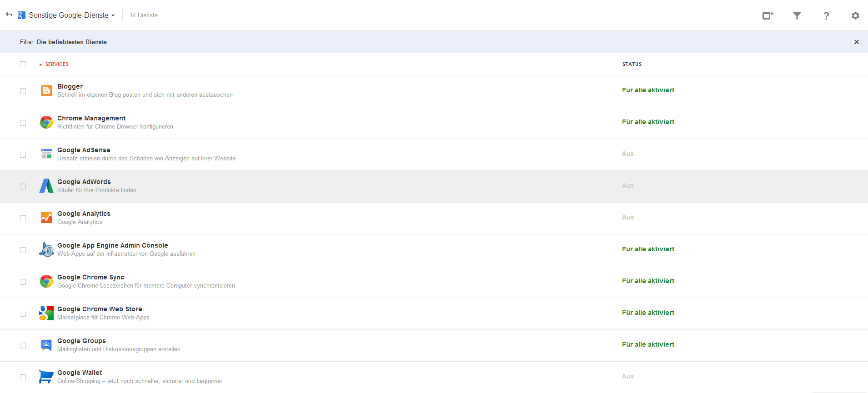Check the Blogger row checkbox
The width and height of the screenshot is (868, 393).
point(23,91)
